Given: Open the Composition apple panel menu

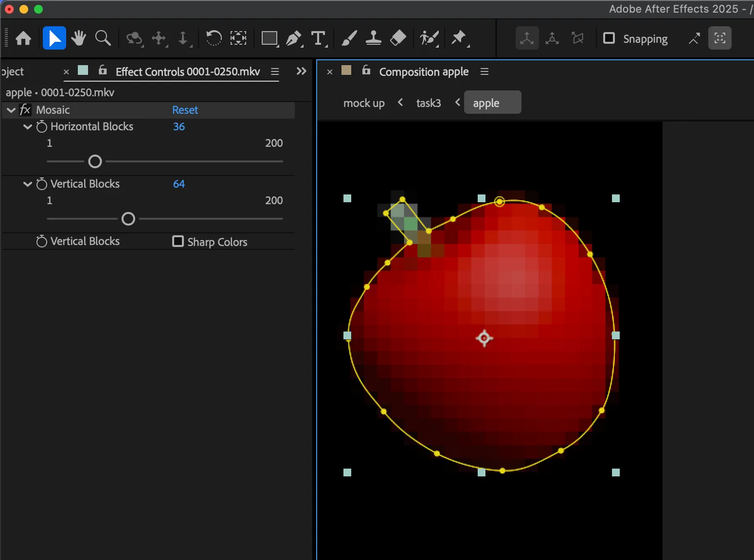Looking at the screenshot, I should point(485,71).
